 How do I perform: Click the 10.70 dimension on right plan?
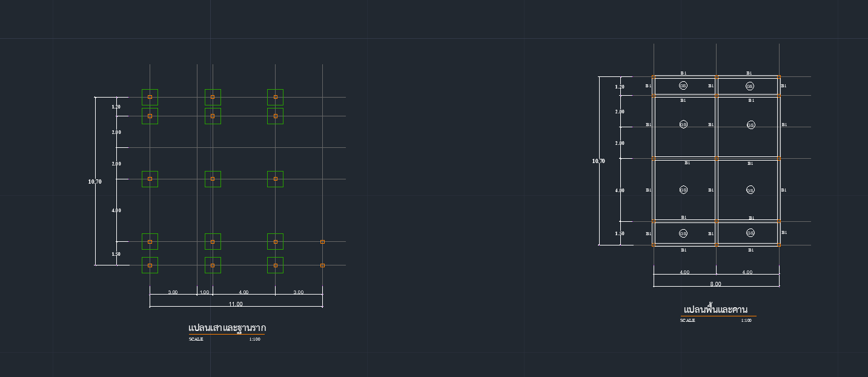598,161
